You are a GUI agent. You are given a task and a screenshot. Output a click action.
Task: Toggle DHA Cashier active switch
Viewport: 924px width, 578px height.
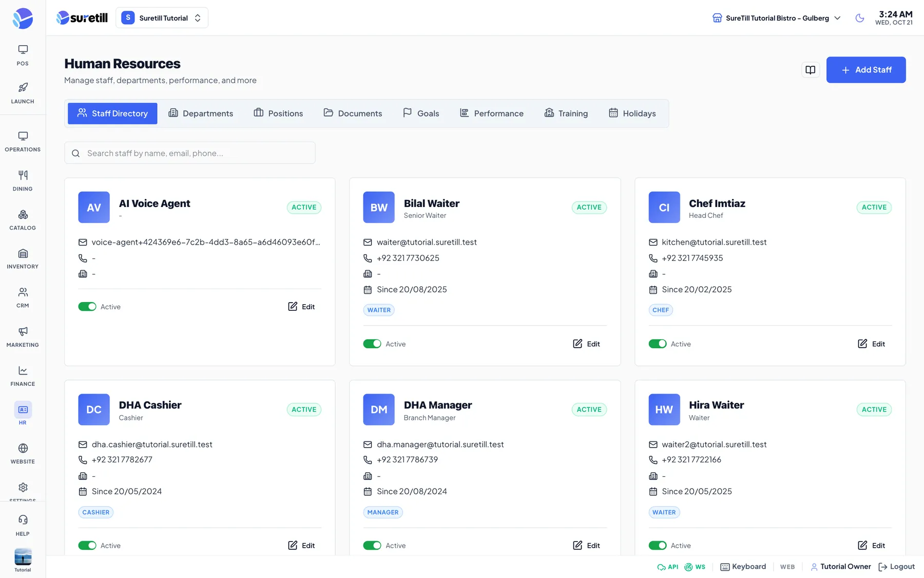[87, 546]
